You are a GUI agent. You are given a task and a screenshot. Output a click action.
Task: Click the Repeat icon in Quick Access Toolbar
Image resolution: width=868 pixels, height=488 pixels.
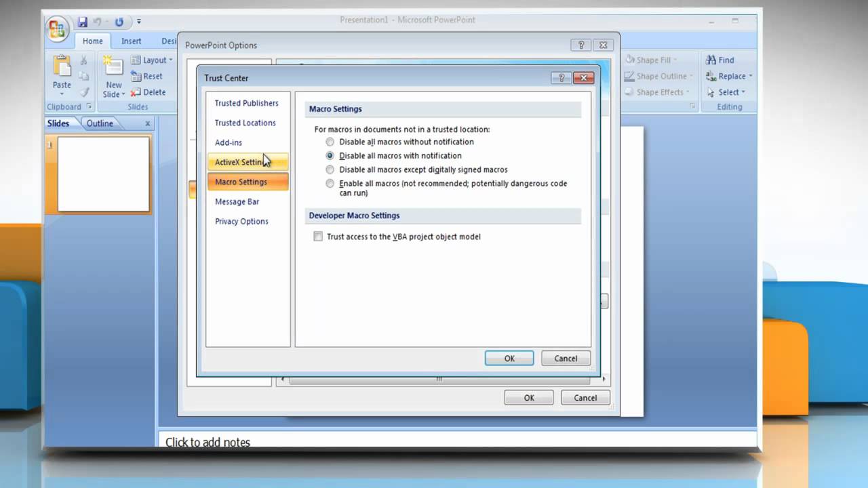click(119, 22)
